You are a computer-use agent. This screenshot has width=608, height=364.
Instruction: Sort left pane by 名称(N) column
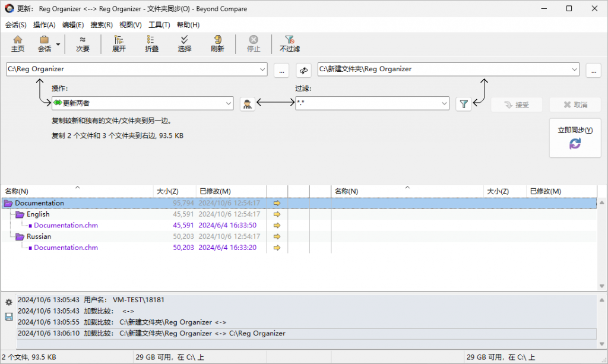coord(77,191)
